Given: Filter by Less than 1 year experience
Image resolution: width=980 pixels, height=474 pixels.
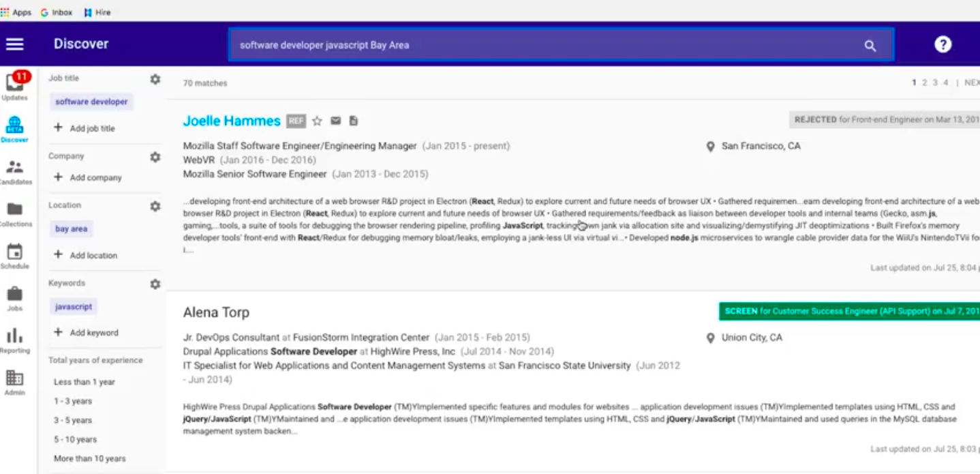Looking at the screenshot, I should pyautogui.click(x=85, y=382).
